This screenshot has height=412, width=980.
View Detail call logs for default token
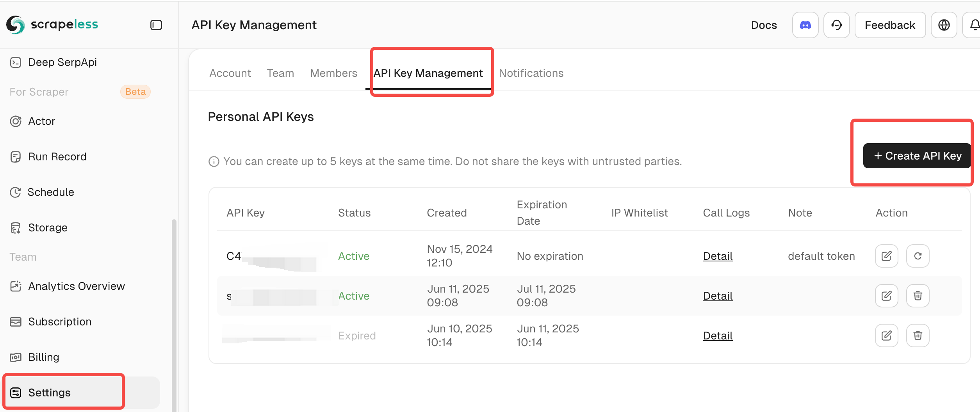(x=718, y=256)
